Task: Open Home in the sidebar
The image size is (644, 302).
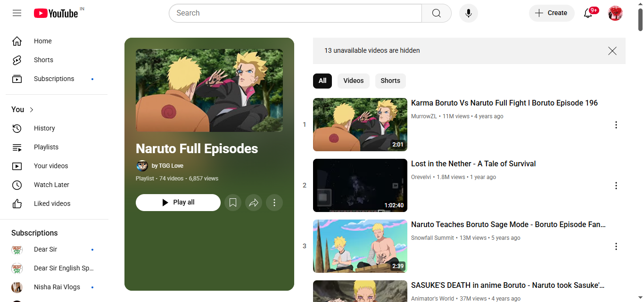Action: [57, 41]
